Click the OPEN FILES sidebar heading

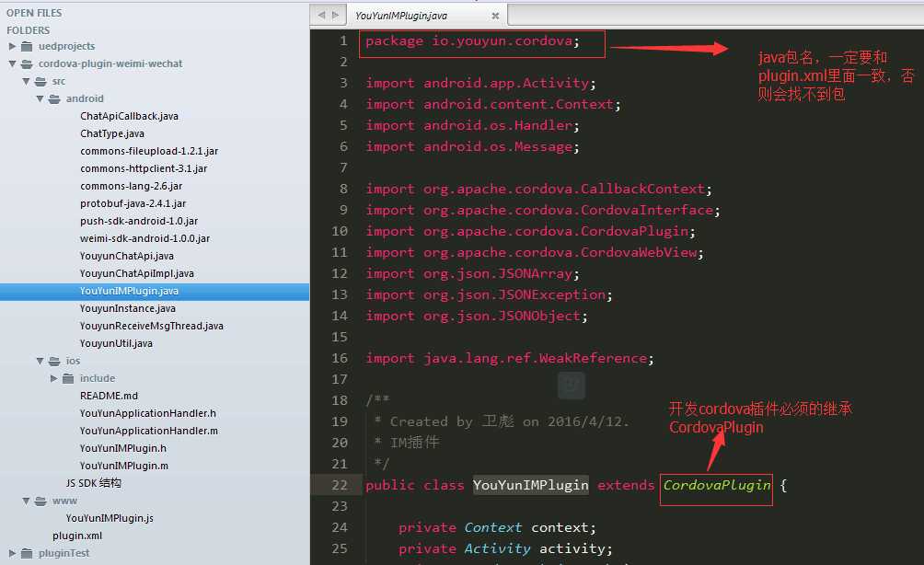(x=34, y=13)
